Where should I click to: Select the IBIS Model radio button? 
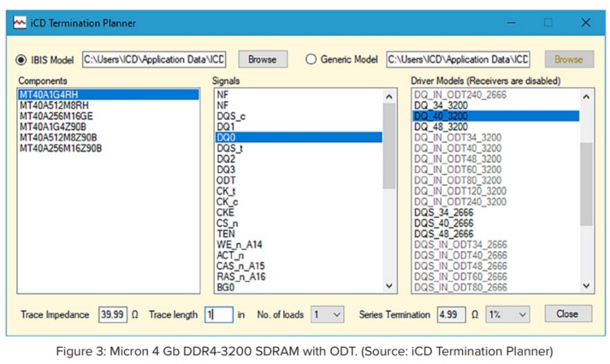point(21,60)
